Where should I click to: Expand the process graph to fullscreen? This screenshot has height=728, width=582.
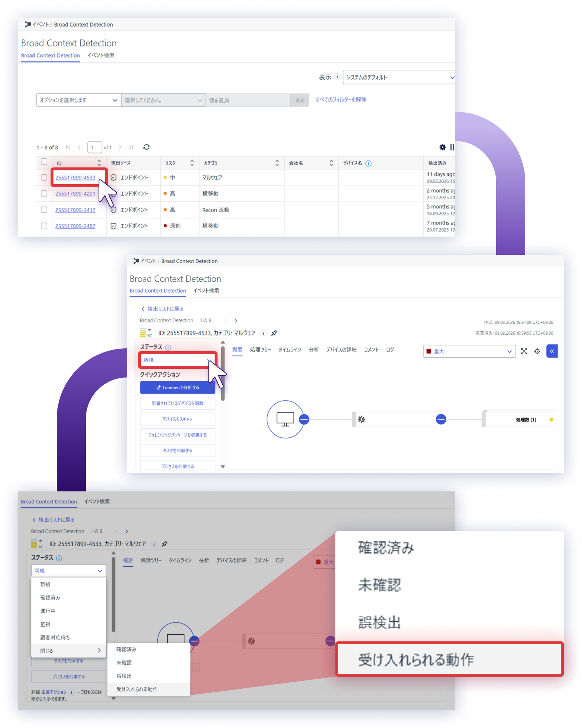click(524, 351)
